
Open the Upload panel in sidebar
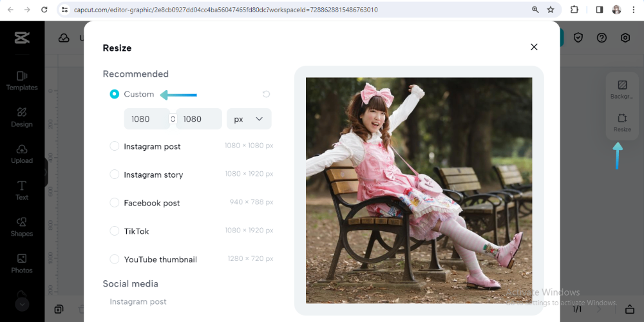pos(22,154)
